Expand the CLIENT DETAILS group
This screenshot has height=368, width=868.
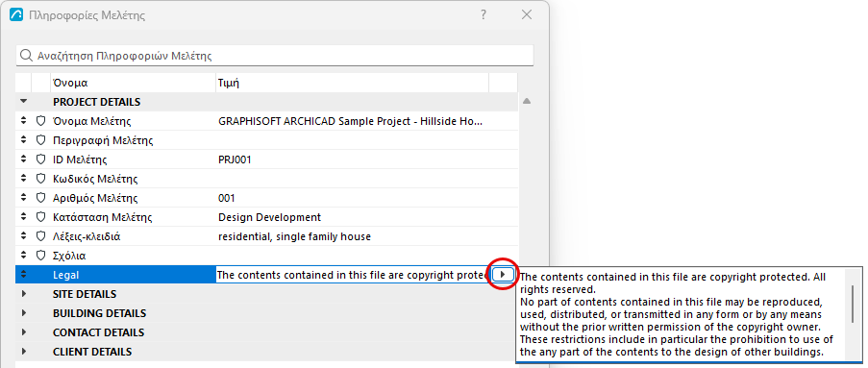pyautogui.click(x=23, y=352)
